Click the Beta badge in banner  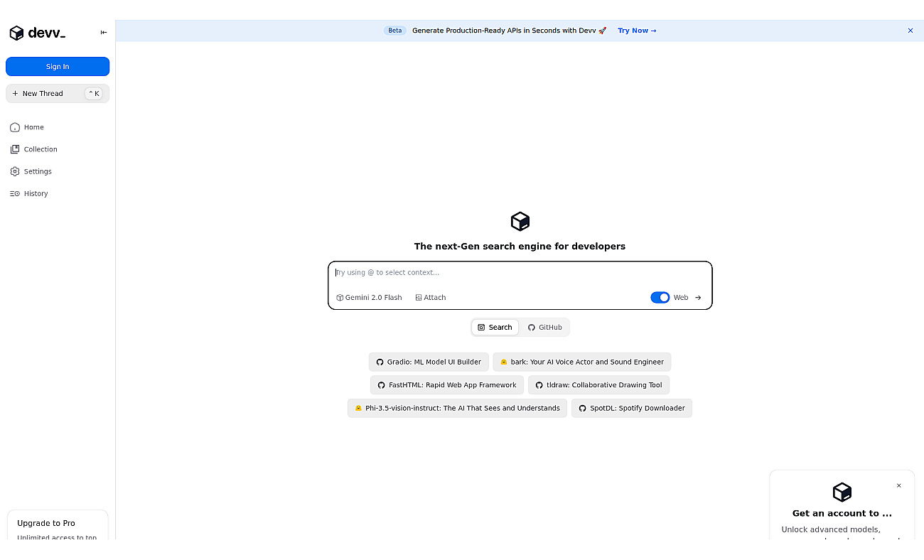pos(395,31)
